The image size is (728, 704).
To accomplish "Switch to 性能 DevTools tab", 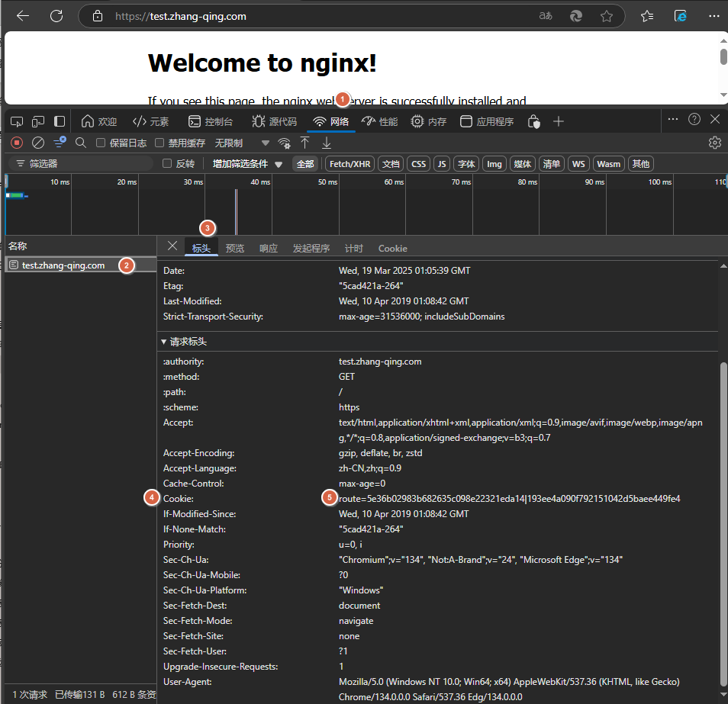I will coord(379,121).
